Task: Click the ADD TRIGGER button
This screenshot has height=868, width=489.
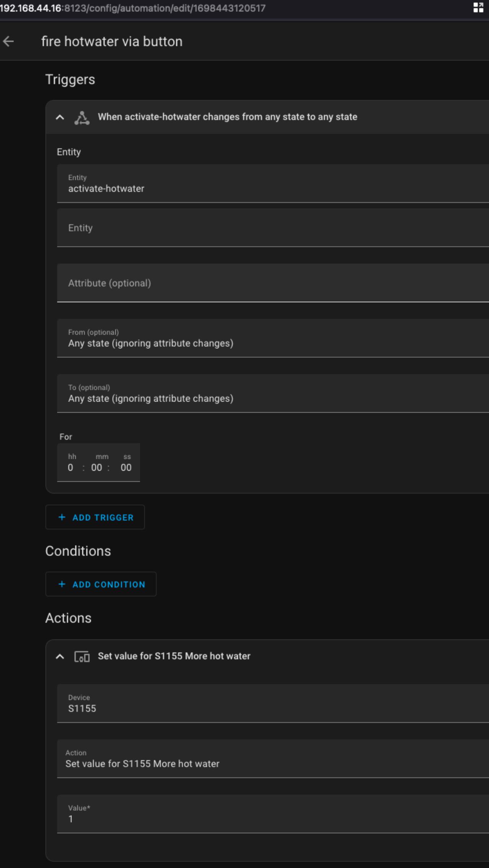Action: click(95, 517)
